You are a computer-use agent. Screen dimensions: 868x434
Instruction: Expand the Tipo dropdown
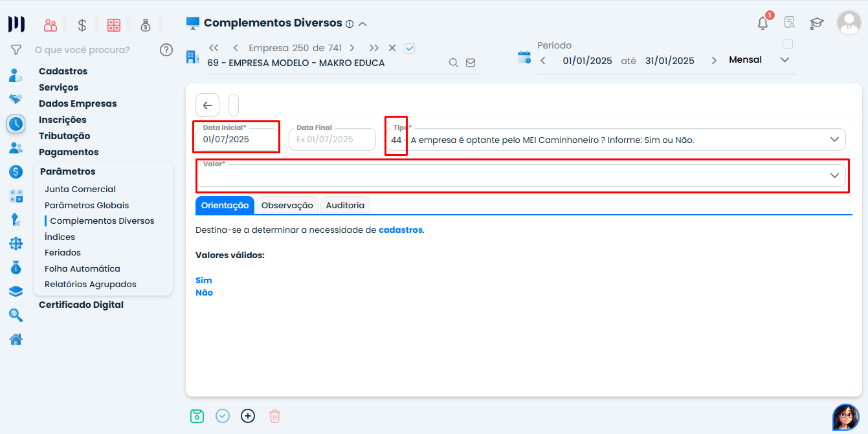click(x=834, y=139)
